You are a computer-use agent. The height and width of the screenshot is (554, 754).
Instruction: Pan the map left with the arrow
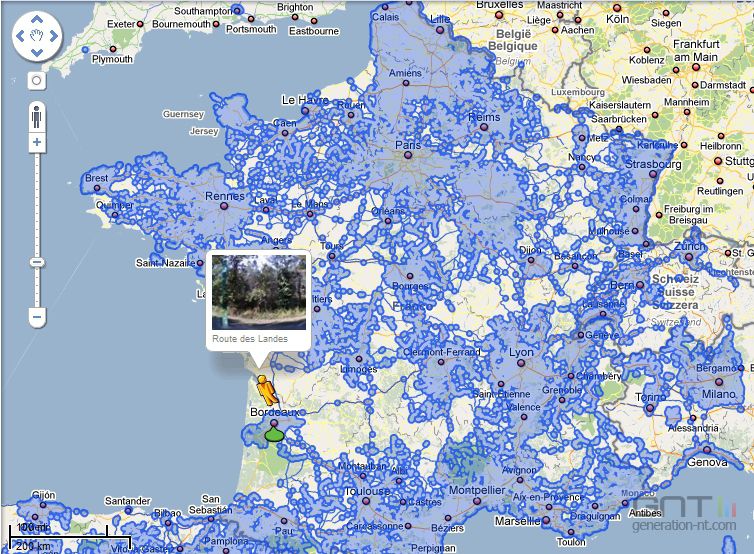click(x=20, y=36)
